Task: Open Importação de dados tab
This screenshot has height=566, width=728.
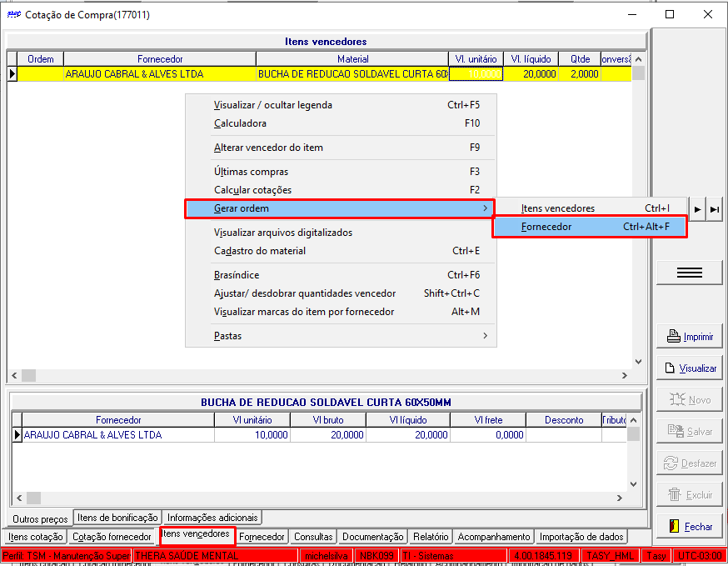Action: point(581,537)
